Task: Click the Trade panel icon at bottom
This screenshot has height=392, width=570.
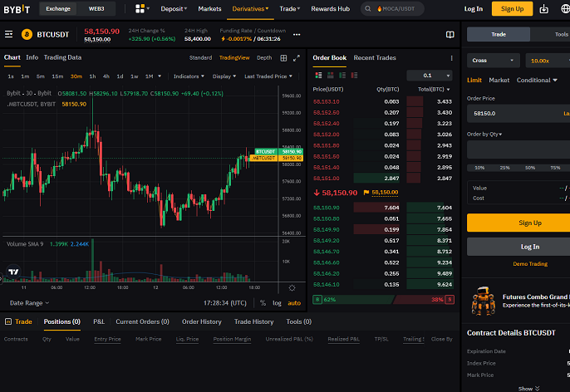Action: 8,321
